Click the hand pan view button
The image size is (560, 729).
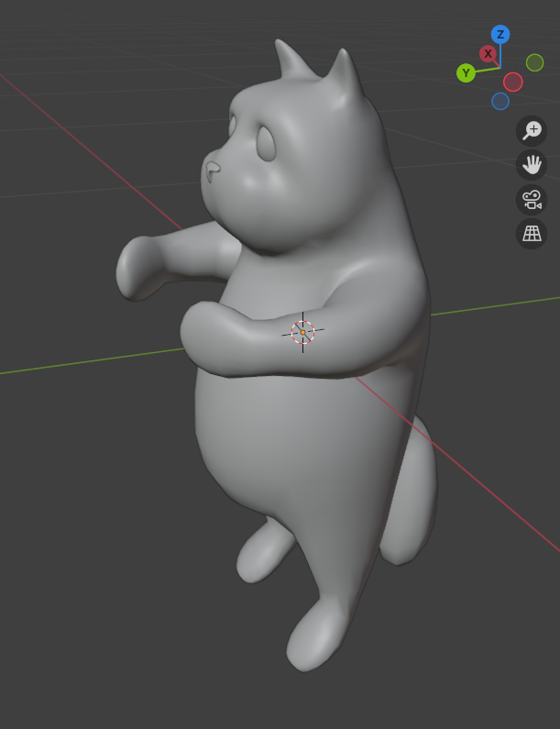(x=532, y=165)
